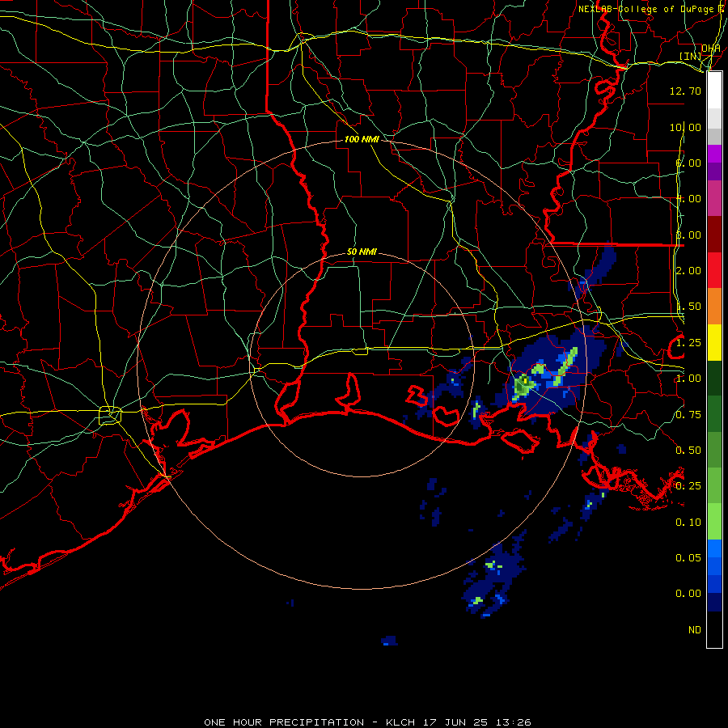Select the dark maroon swatch on the color scale

[x=714, y=235]
